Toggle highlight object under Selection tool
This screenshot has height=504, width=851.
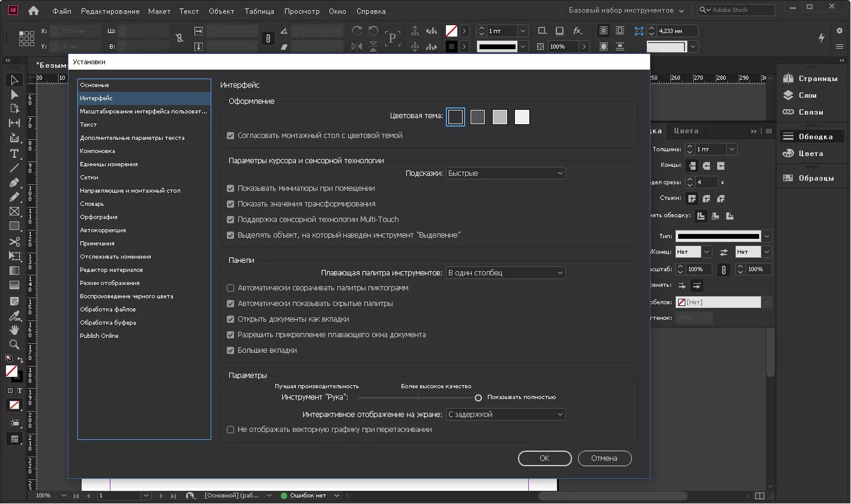click(230, 235)
